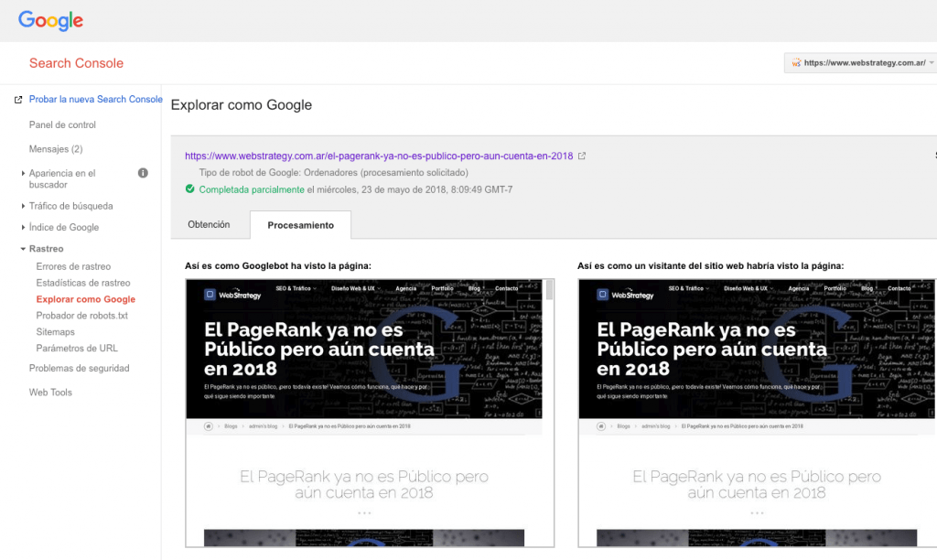Expand Índice de Google section
This screenshot has height=560, width=937.
tap(23, 227)
